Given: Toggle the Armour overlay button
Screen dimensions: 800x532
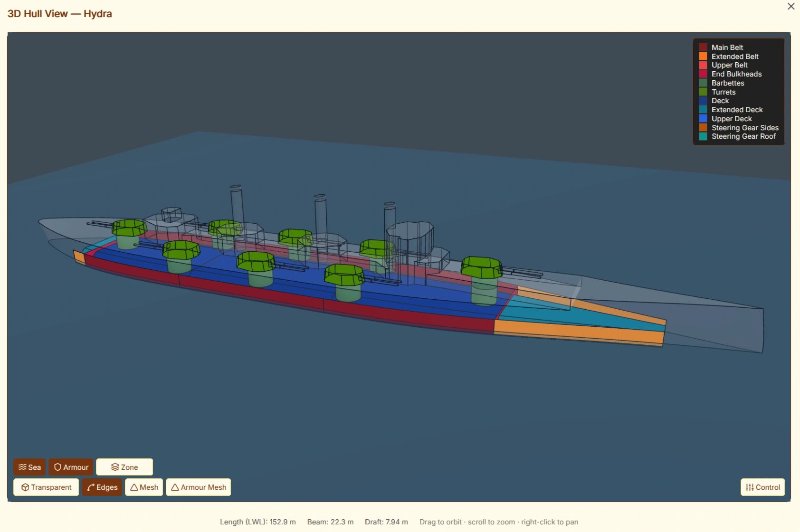Looking at the screenshot, I should [71, 467].
